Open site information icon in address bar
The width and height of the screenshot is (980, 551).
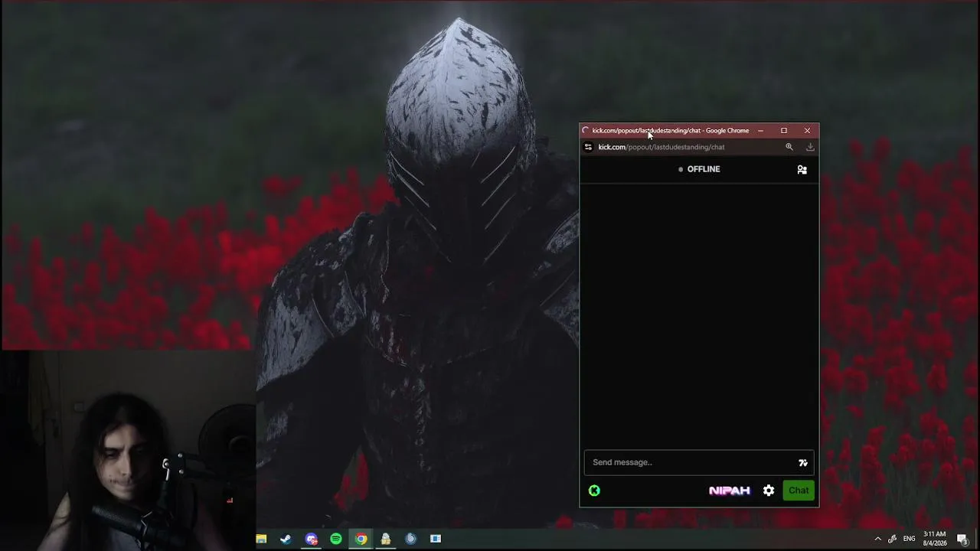click(x=588, y=147)
